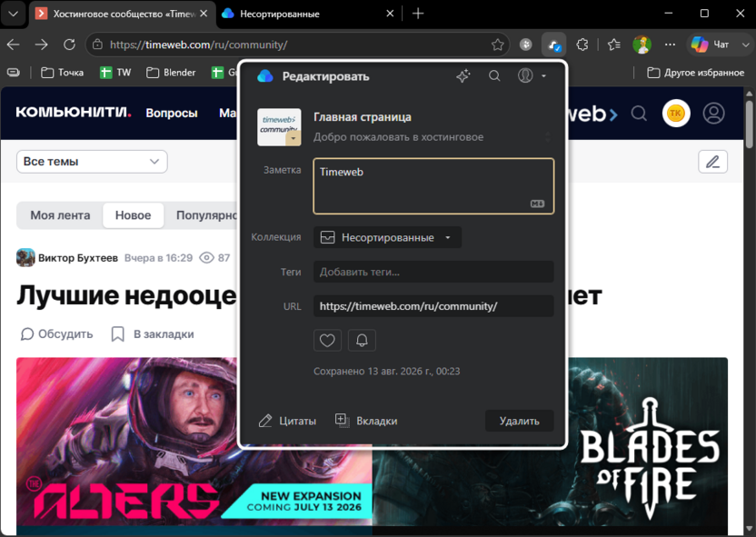Toggle the favorite heart button
The image size is (756, 537).
coord(327,341)
